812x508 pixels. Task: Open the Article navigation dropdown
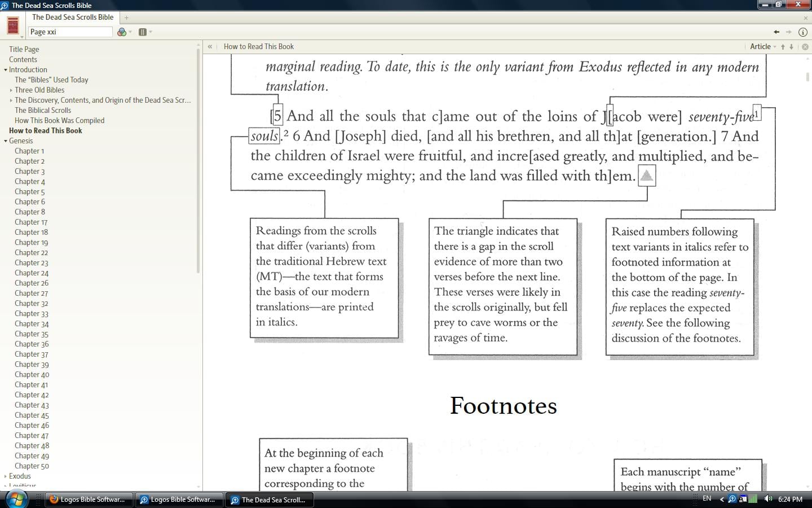click(763, 47)
